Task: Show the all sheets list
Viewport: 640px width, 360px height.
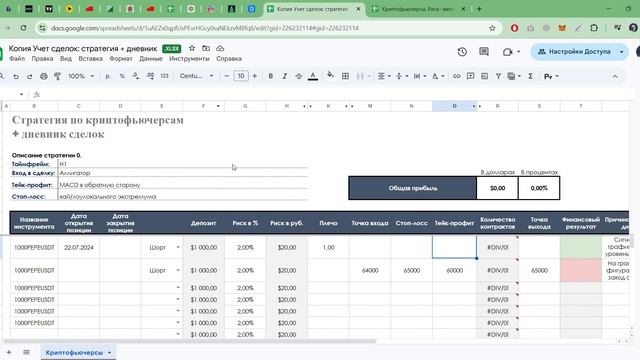Action: [27, 352]
